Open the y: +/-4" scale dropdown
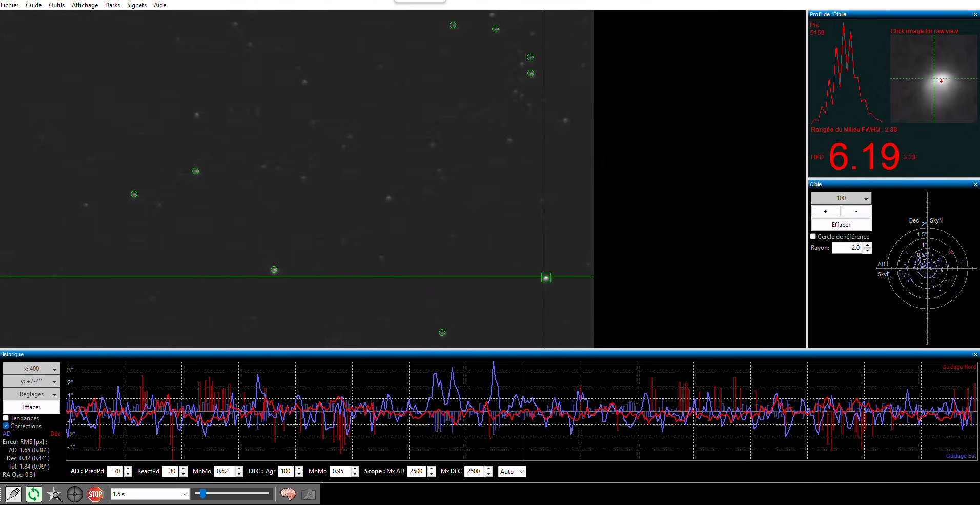980x505 pixels. click(x=31, y=381)
